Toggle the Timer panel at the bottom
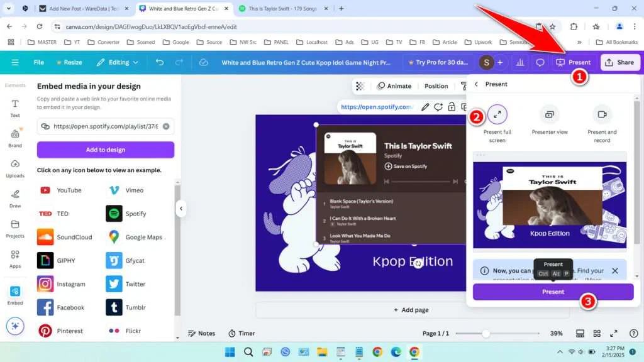The height and width of the screenshot is (362, 644). pos(241,333)
